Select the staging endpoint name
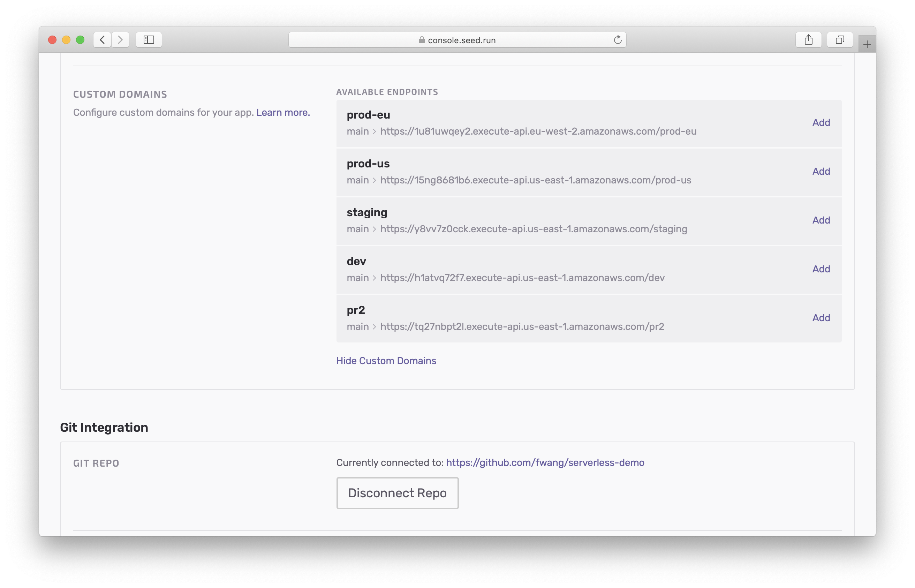Screen dimensions: 915x588 point(367,213)
